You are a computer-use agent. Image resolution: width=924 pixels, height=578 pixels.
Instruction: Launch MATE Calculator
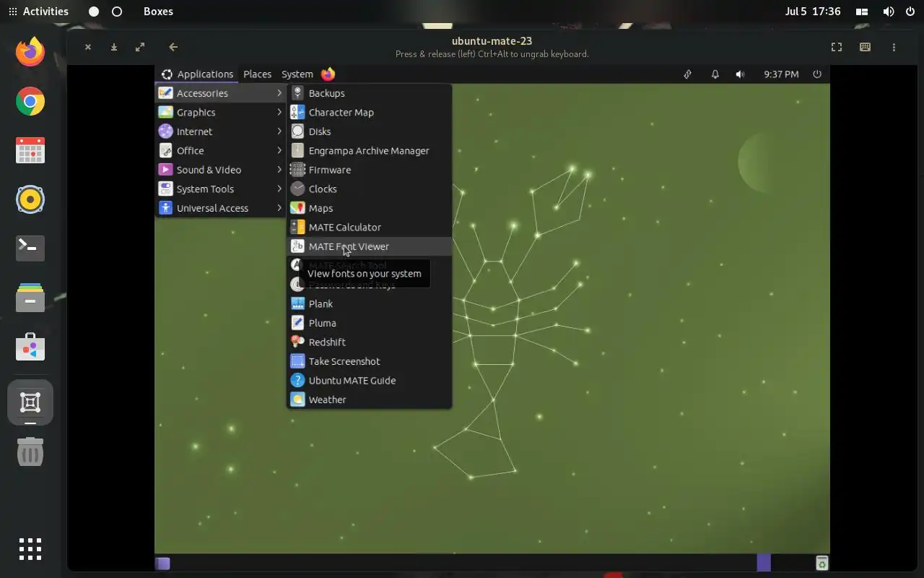pyautogui.click(x=370, y=228)
